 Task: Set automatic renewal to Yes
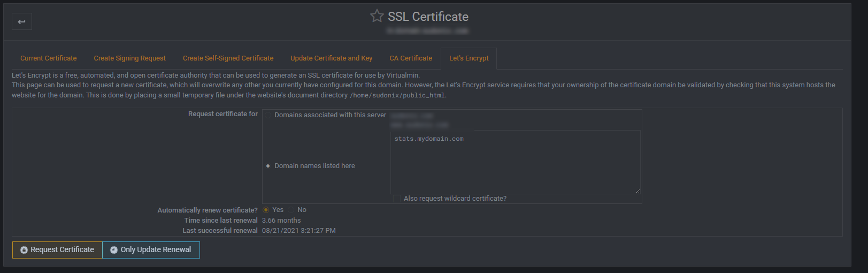266,210
